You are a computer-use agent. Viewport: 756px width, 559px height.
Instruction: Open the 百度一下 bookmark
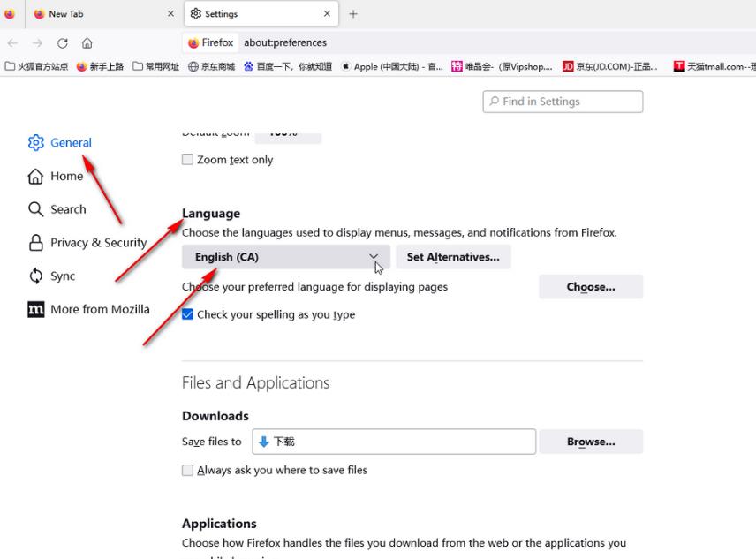288,66
